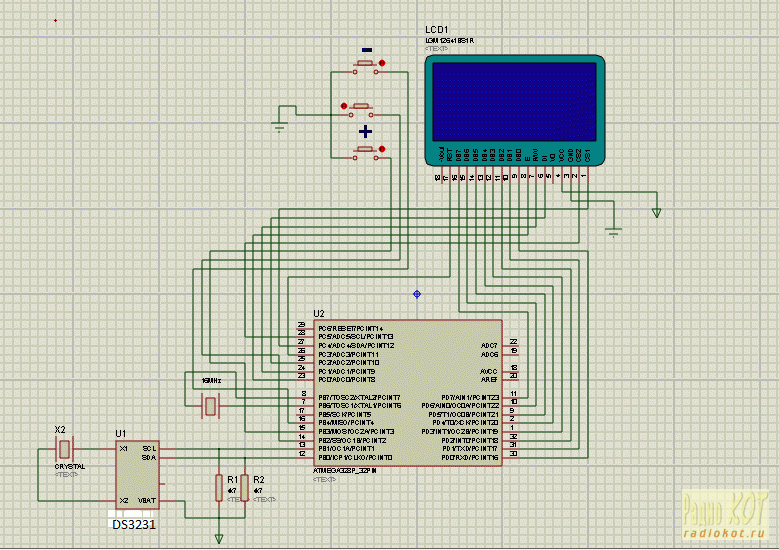The image size is (779, 550).
Task: Select arrow power terminal right of LCD
Action: pos(657,213)
